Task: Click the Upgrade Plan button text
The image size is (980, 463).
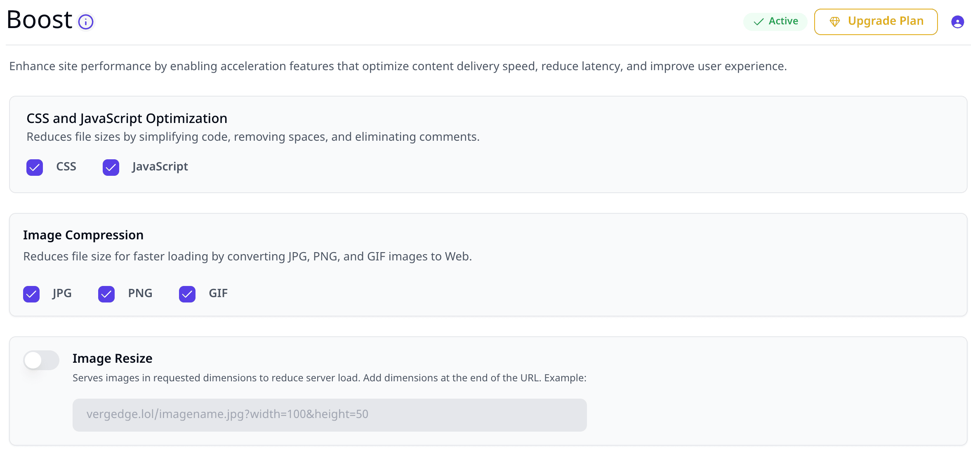Action: [x=886, y=21]
